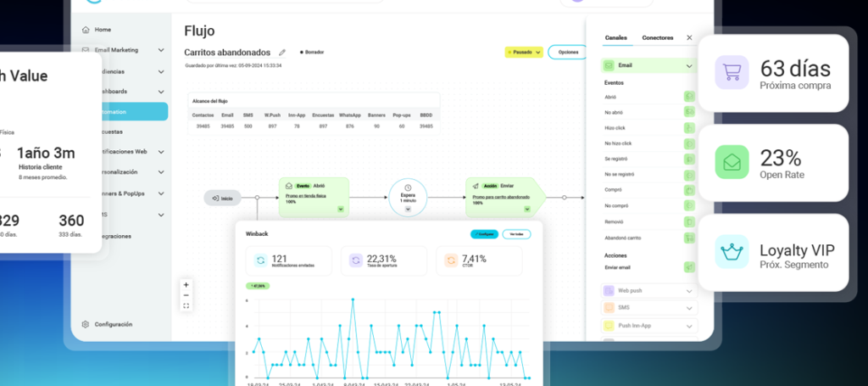Screen dimensions: 868x386
Task: Click the Opciones button
Action: 567,52
